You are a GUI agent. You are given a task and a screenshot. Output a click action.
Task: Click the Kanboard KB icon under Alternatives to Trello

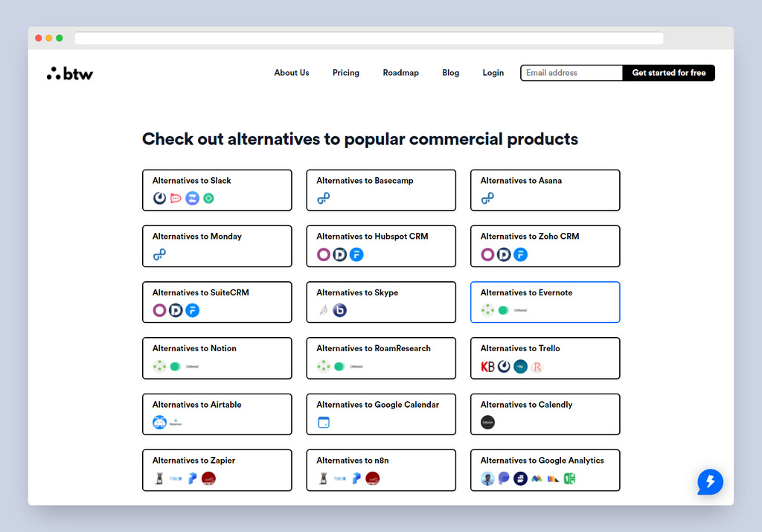(487, 366)
